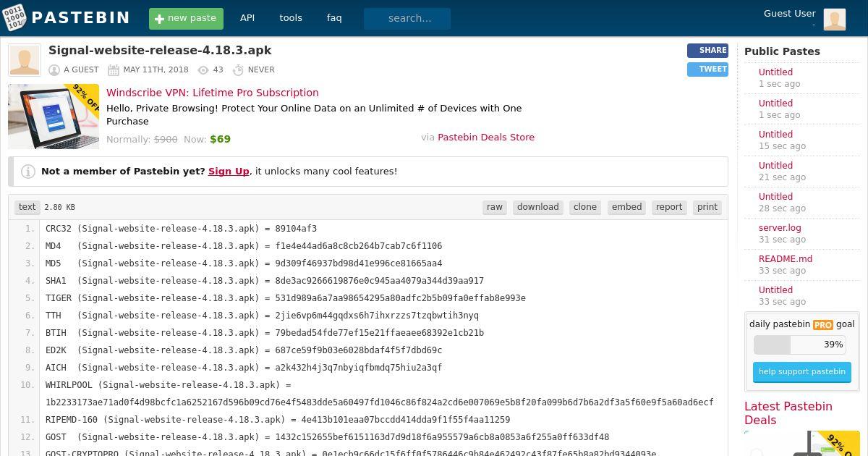Viewport: 868px width, 456px height.
Task: Open embed options
Action: [x=626, y=207]
